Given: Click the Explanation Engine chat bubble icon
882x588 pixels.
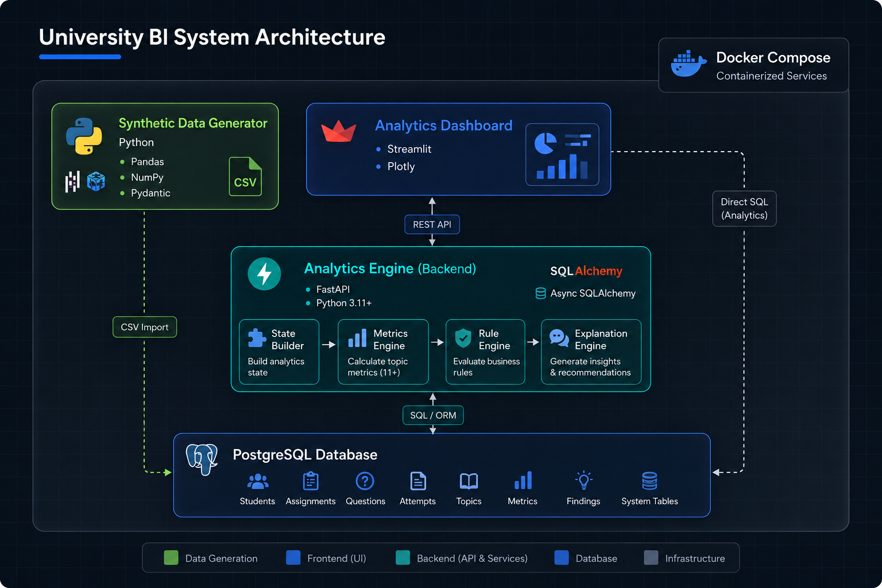Looking at the screenshot, I should point(559,338).
